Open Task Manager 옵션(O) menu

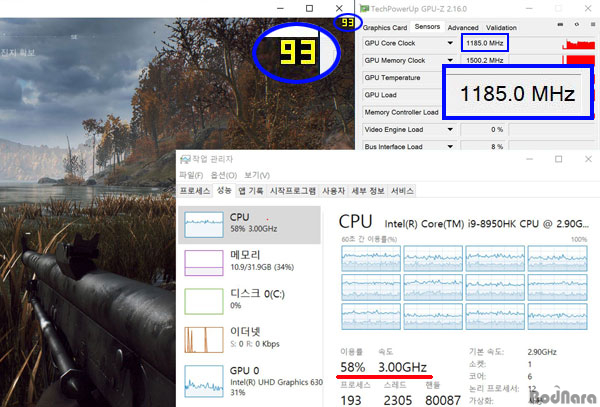tap(223, 175)
